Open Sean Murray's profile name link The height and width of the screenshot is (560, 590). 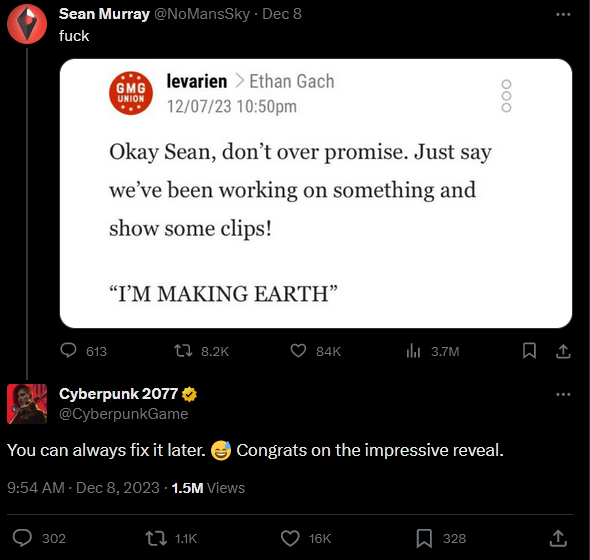click(104, 14)
